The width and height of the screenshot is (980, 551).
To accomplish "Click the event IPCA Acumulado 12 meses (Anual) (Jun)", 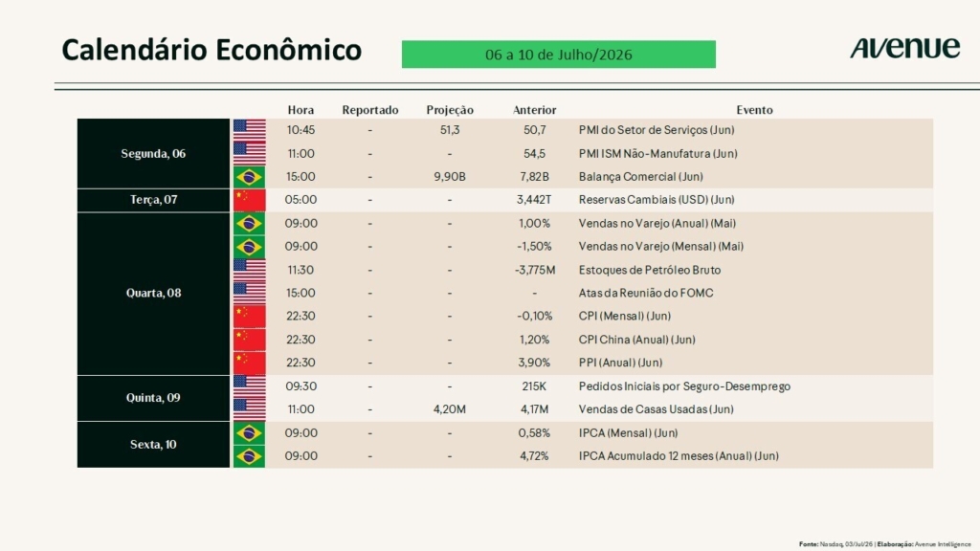I will coord(679,456).
